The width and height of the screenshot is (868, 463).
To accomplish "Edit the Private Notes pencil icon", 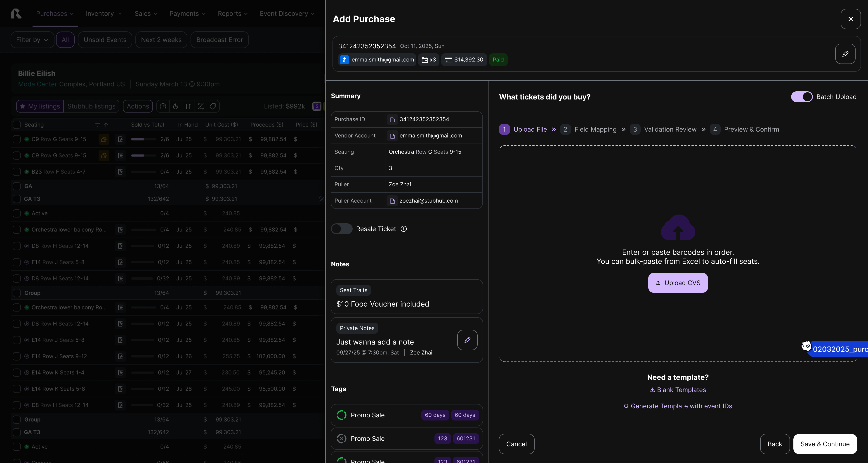I will (467, 340).
